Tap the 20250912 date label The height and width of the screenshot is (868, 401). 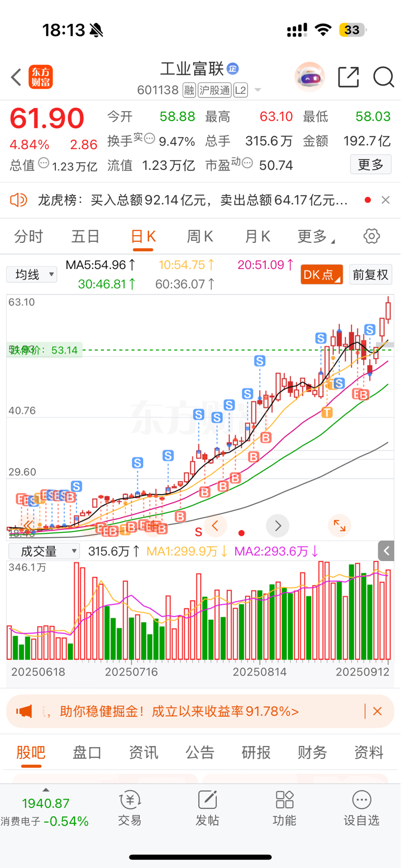(x=362, y=672)
